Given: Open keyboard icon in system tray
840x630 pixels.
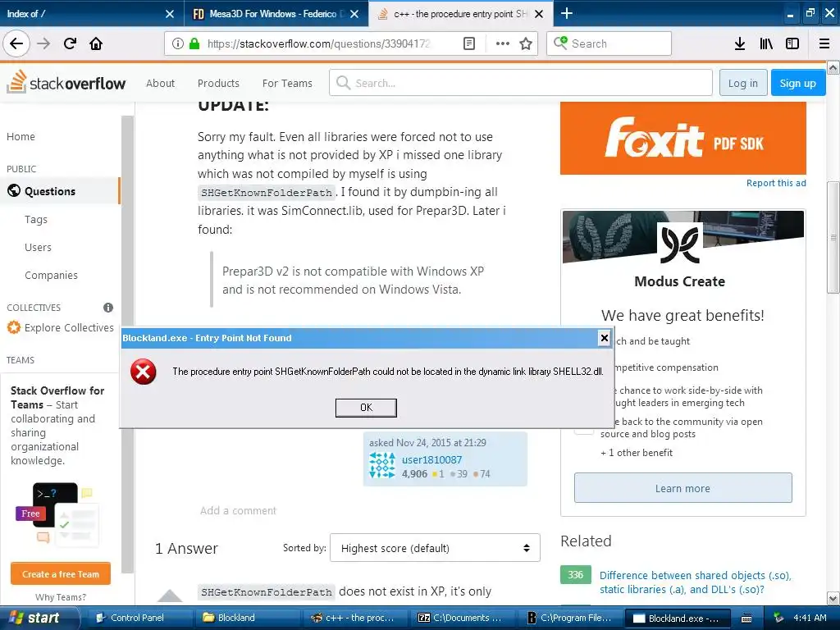Looking at the screenshot, I should click(x=746, y=619).
